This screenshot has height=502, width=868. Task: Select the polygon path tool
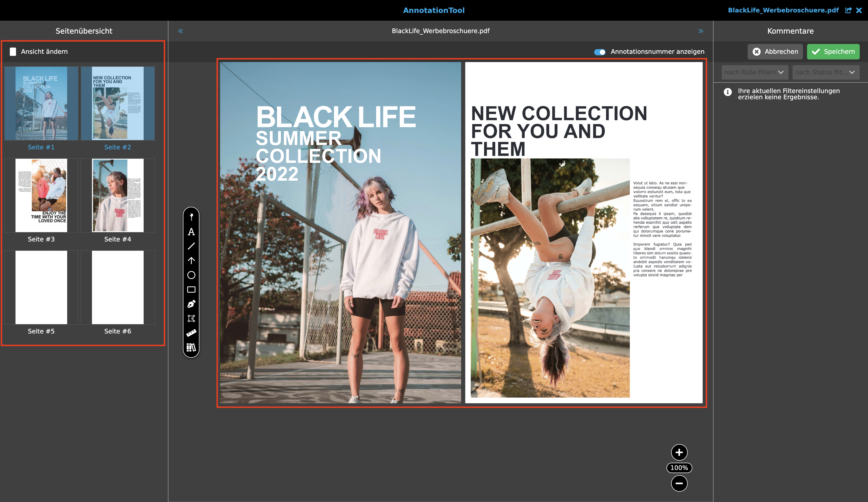pos(191,318)
